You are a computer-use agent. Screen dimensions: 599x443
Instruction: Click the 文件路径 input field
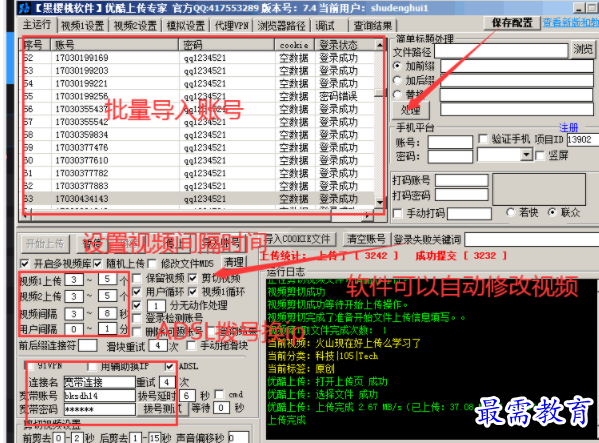coord(501,50)
